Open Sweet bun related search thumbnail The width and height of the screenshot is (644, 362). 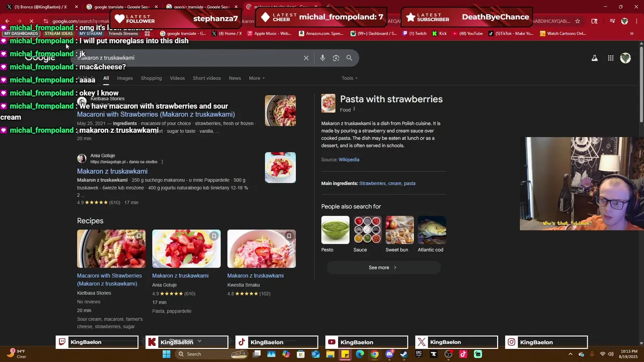click(399, 230)
